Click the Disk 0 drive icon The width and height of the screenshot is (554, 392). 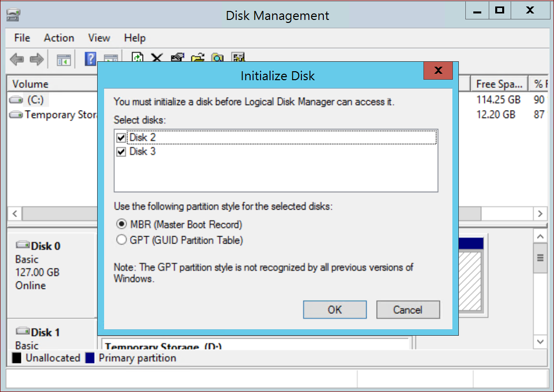(x=23, y=246)
